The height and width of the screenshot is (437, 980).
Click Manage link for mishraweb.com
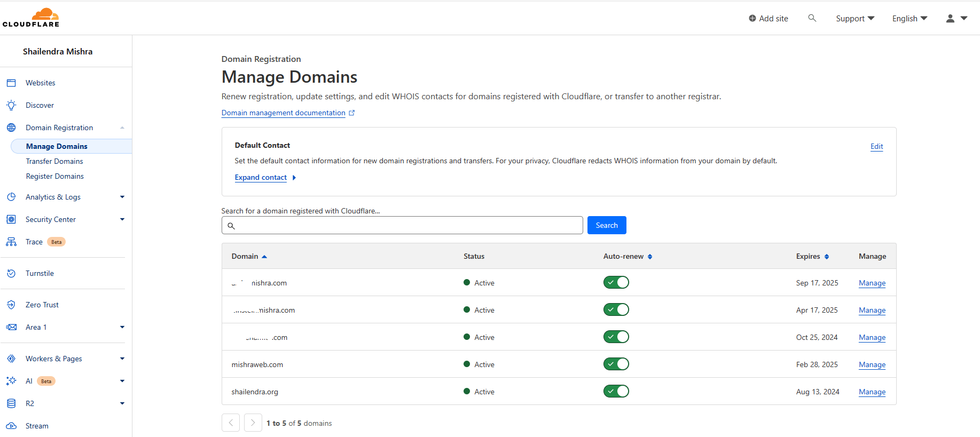click(872, 364)
